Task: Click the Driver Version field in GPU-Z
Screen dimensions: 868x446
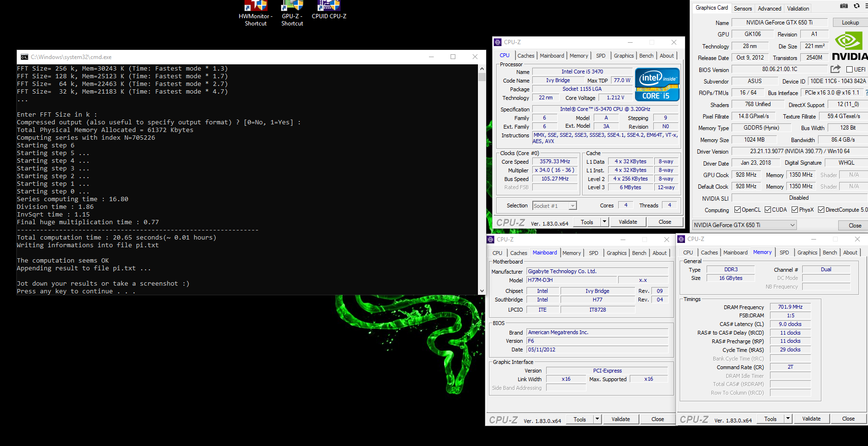Action: [800, 151]
